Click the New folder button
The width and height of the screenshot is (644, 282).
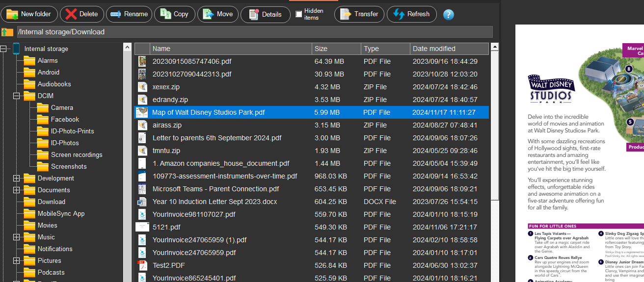(29, 14)
